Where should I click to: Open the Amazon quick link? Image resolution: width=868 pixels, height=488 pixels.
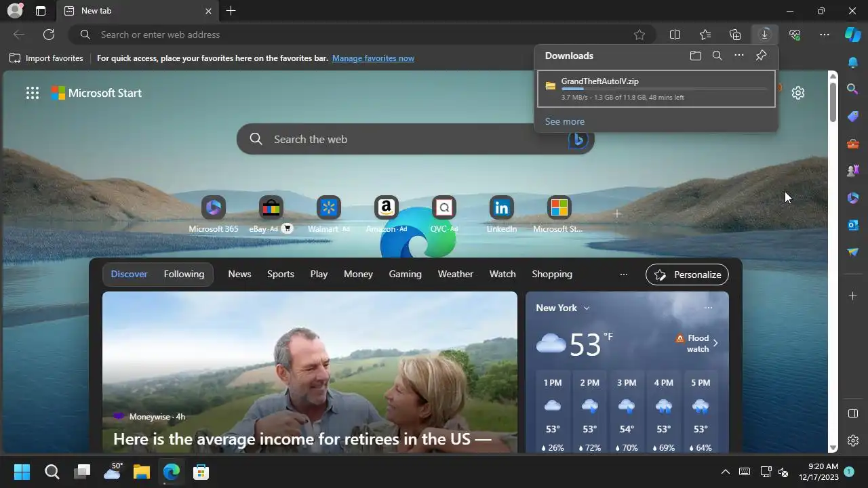pos(387,214)
